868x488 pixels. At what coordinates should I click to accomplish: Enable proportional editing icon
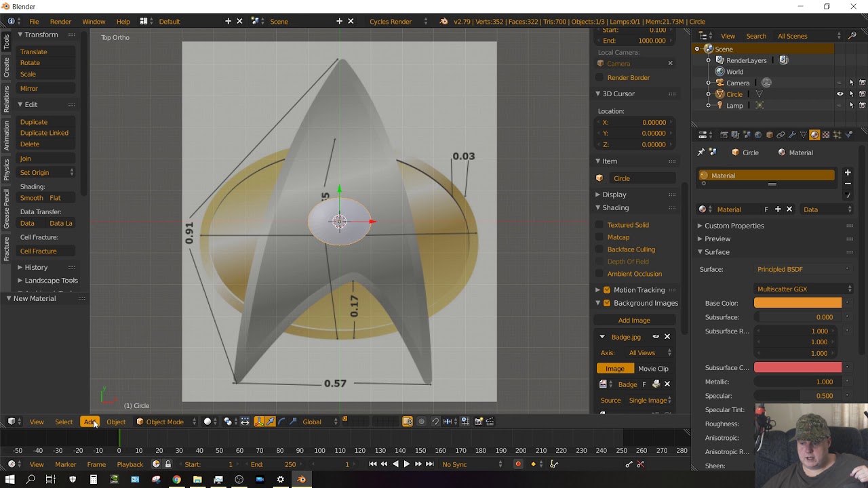(x=421, y=422)
